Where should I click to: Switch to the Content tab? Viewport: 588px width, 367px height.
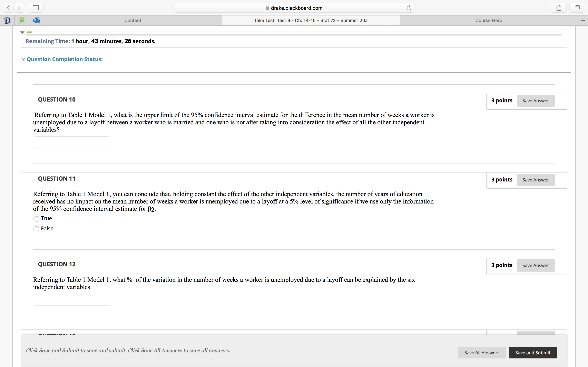click(133, 20)
